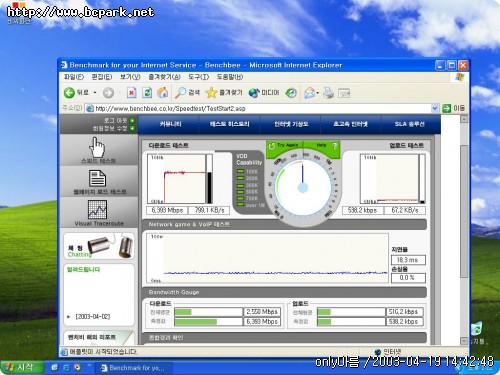This screenshot has width=500, height=375.
Task: Click the 0.0 % loss rate value
Action: click(x=408, y=278)
